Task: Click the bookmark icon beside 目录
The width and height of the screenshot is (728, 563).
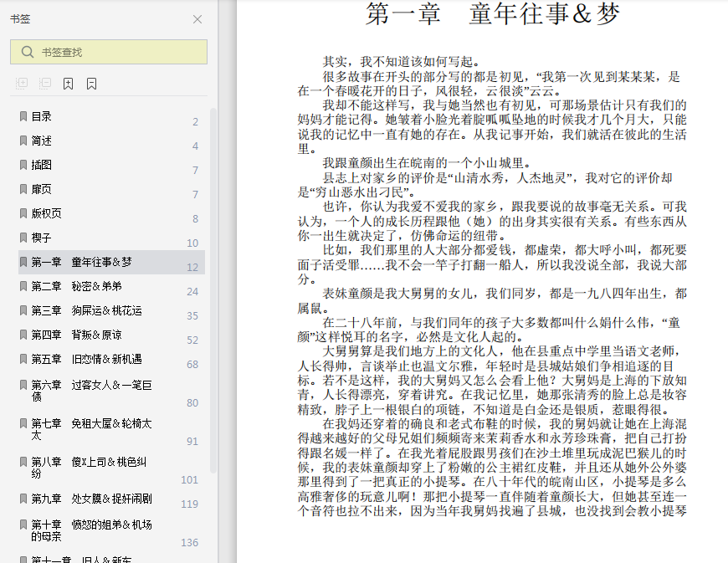Action: tap(23, 116)
